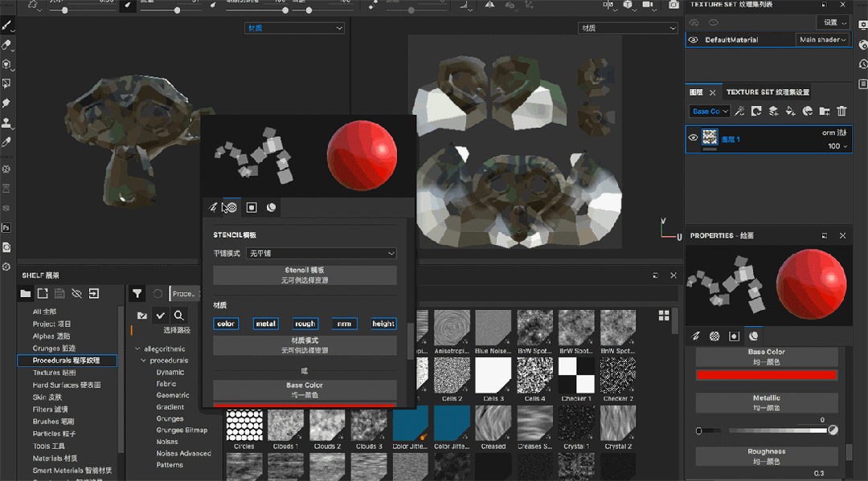
Task: Click the 材质模式 material mode button
Action: (305, 345)
